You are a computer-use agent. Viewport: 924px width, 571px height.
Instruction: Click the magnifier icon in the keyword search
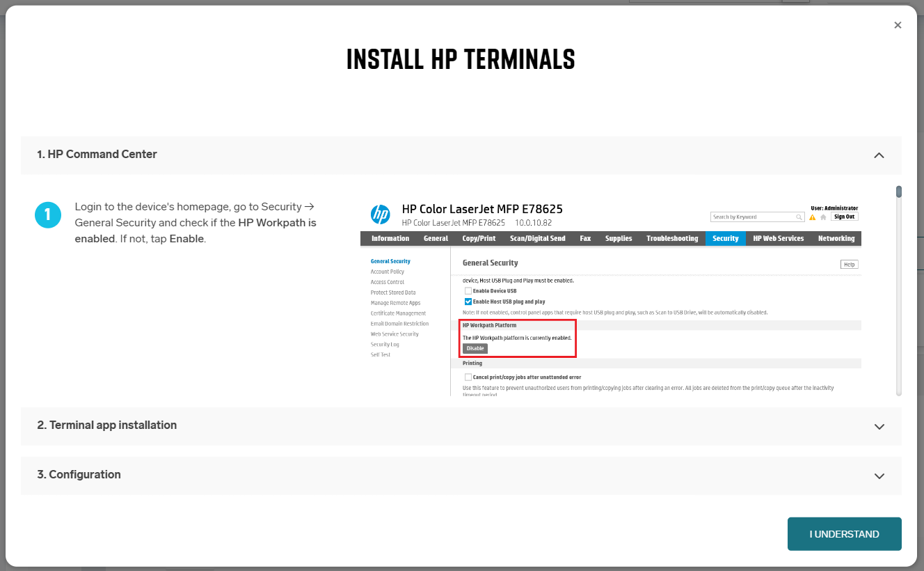pyautogui.click(x=799, y=217)
